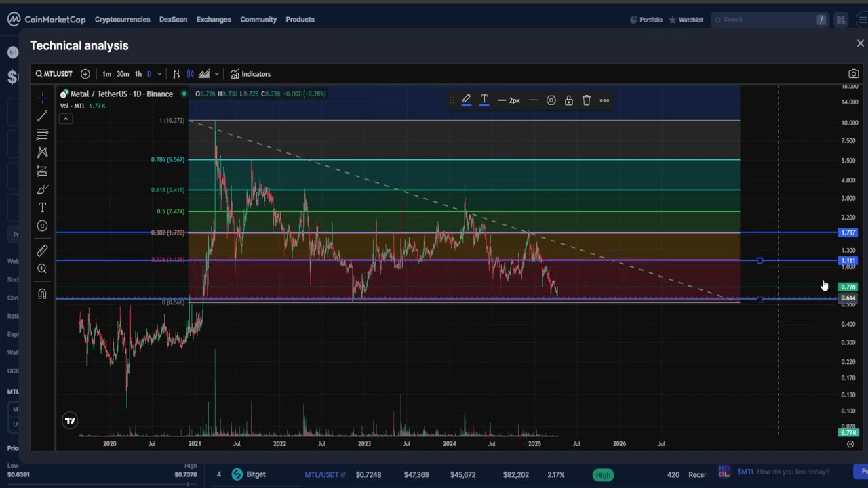868x488 pixels.
Task: Open the Exchanges menu
Action: pos(214,20)
